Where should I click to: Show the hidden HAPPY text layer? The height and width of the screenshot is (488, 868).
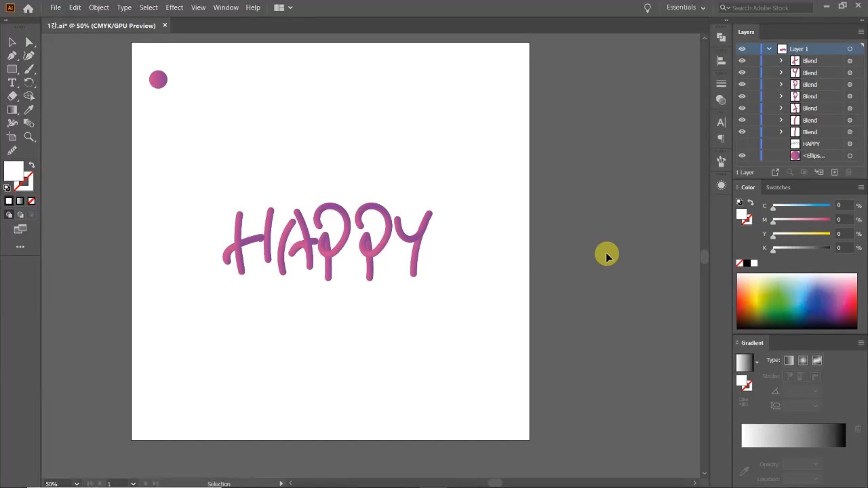click(742, 144)
